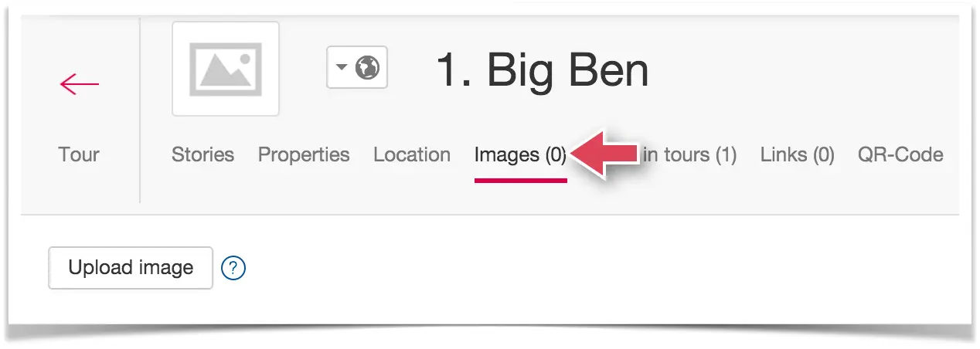Screen dimensions: 980x349
Task: Open the Properties tab
Action: [304, 155]
